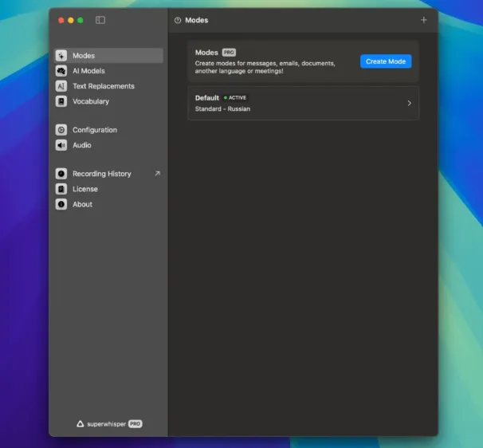
Task: Minimize the window with yellow button
Action: click(71, 21)
